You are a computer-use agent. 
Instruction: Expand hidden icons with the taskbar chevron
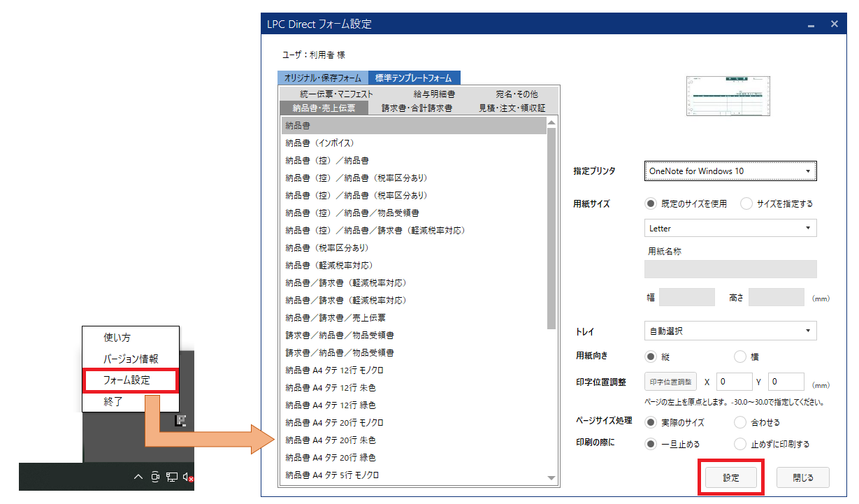click(x=138, y=477)
